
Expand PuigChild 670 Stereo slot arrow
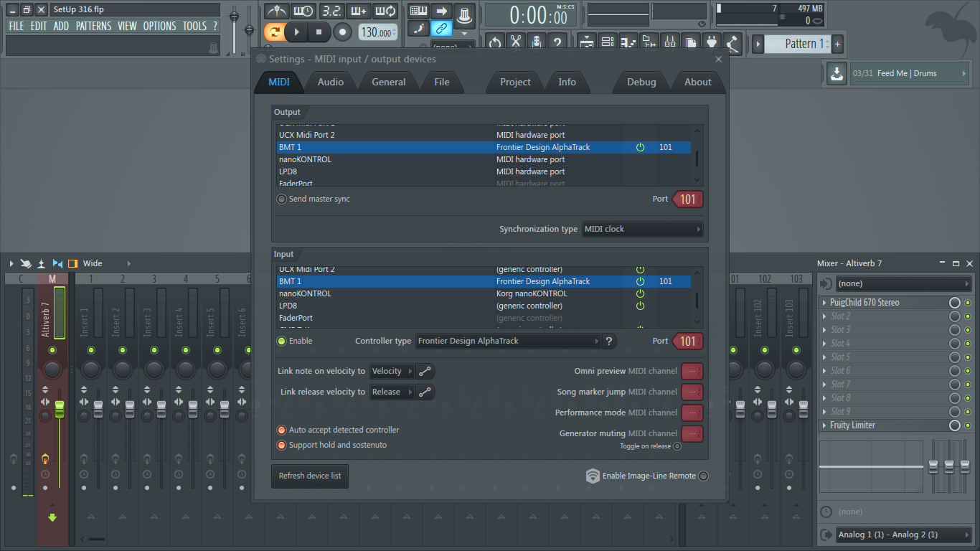(x=824, y=303)
